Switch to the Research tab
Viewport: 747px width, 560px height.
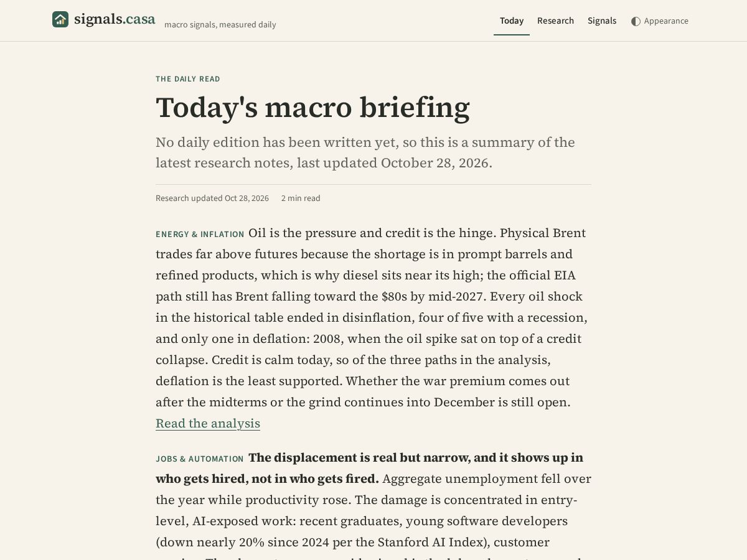tap(555, 21)
